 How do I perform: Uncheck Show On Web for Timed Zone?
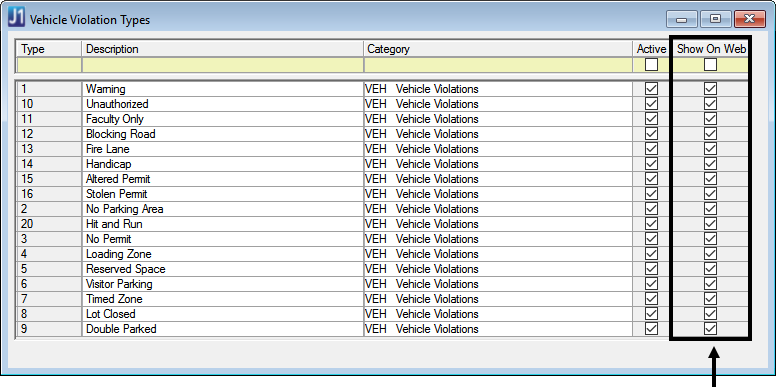pos(711,299)
